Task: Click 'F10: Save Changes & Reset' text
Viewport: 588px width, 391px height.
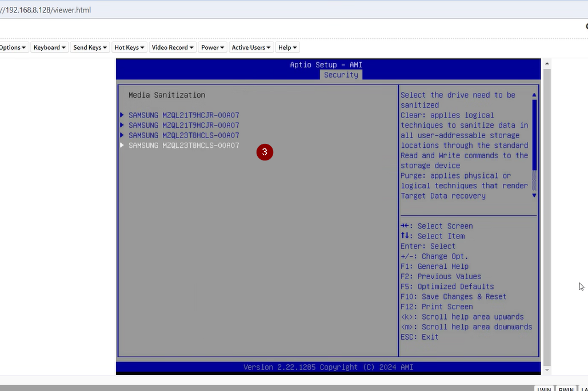Action: click(453, 297)
